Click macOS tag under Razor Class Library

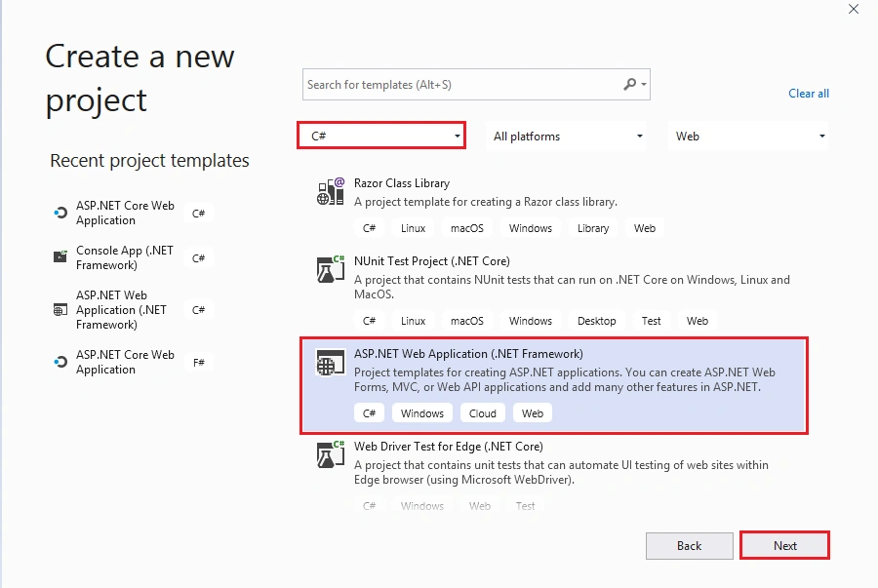467,228
